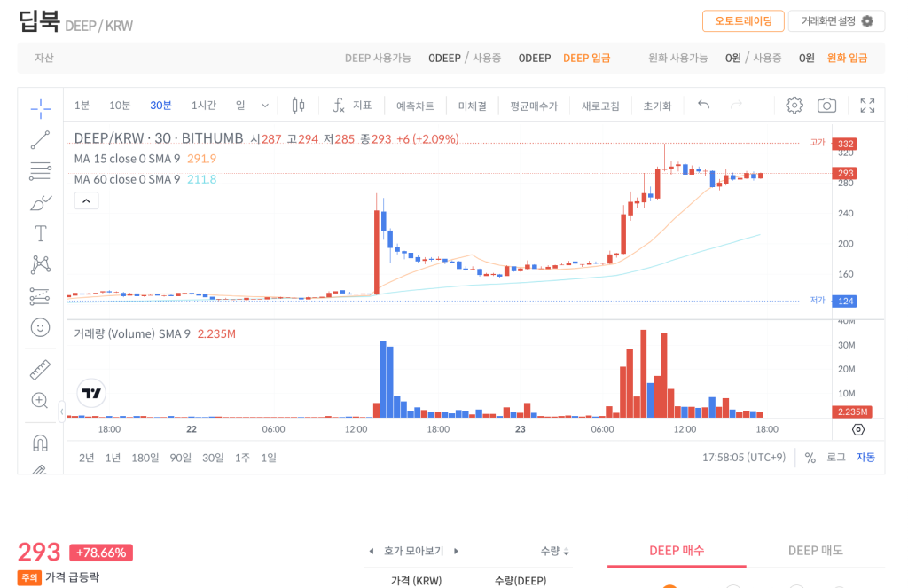The image size is (908, 588).
Task: Switch to the DEEP 매수 tab
Action: pos(677,551)
